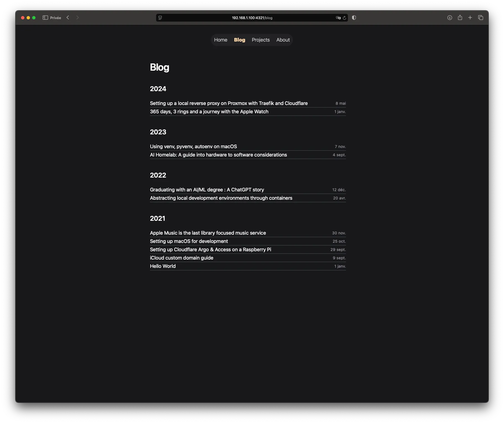Open the Share icon in toolbar

(x=460, y=18)
